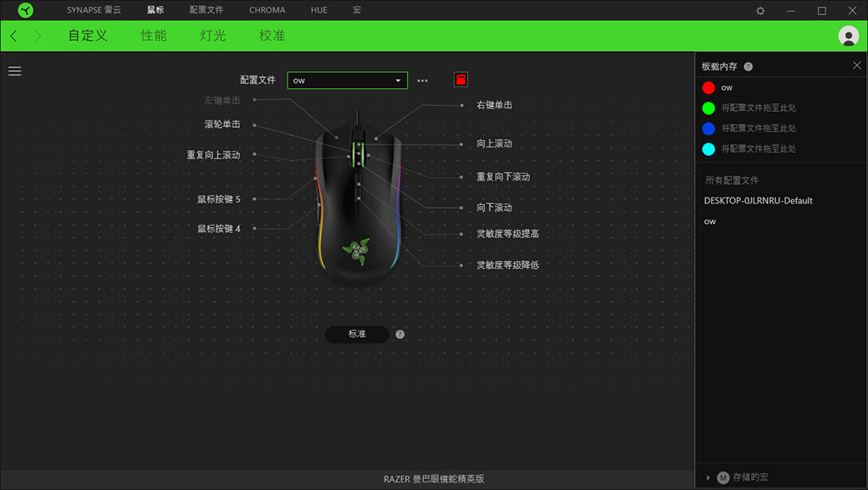Click the 存储的宏 M icon
Viewport: 868px width, 490px height.
point(723,477)
